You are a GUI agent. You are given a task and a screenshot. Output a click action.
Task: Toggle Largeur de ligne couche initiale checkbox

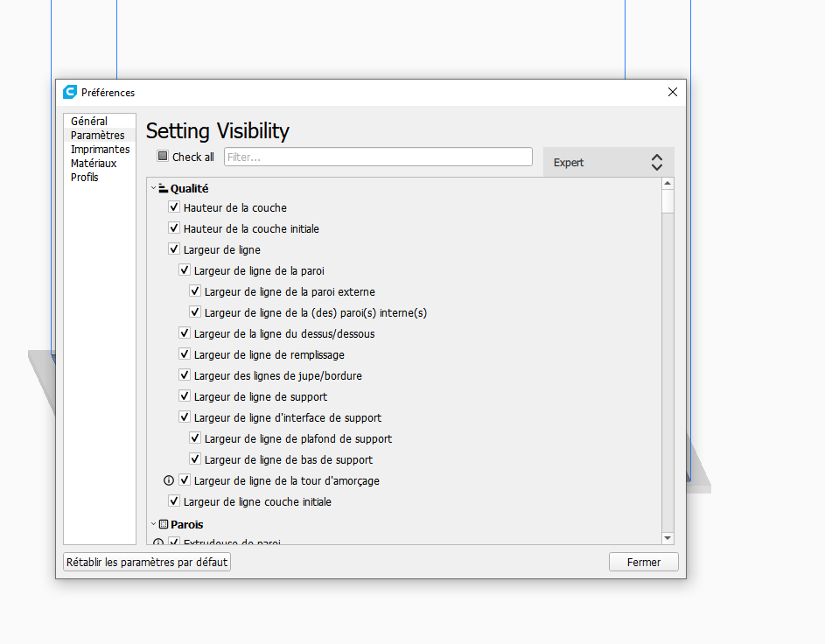click(x=174, y=501)
